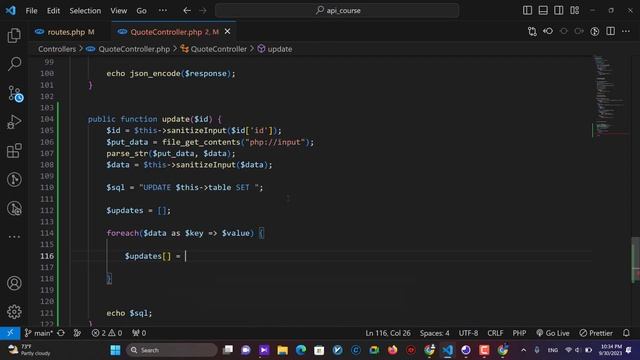
Task: Change encoding via UTF-8
Action: 468,333
